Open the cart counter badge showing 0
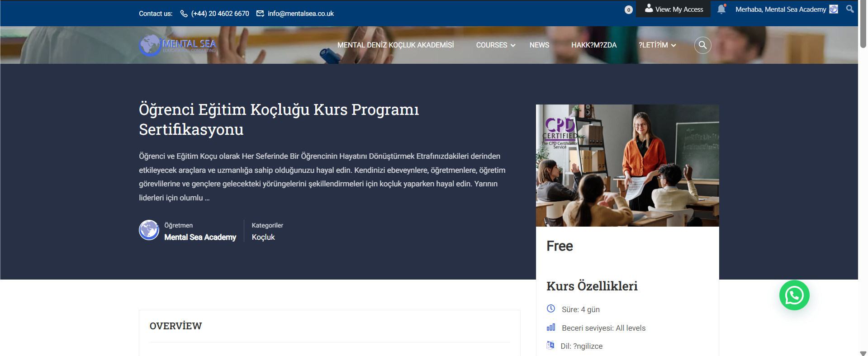 (x=629, y=9)
